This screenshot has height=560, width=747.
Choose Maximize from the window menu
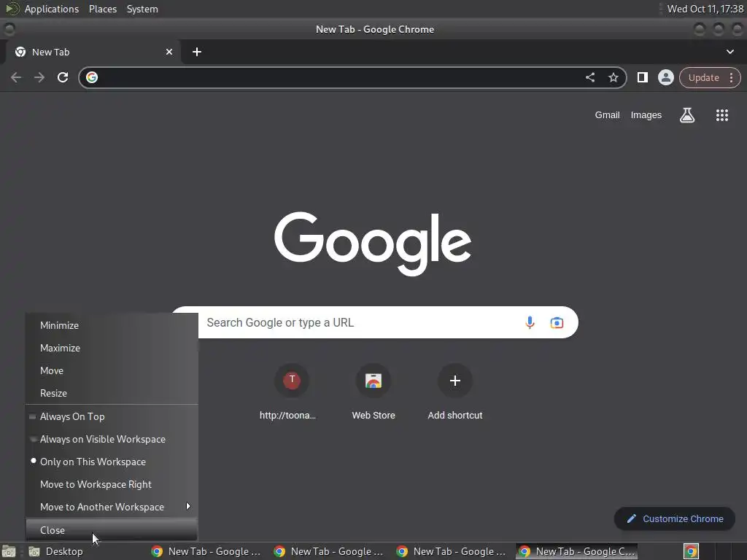(112, 348)
